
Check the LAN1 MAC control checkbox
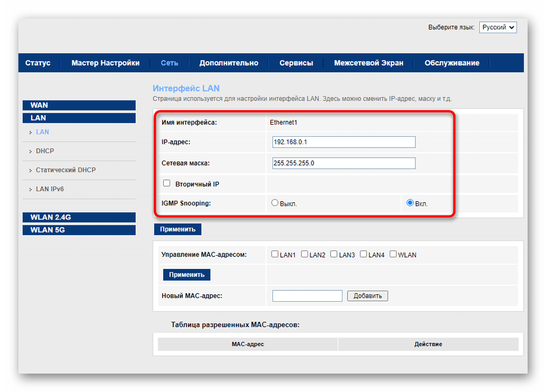[275, 254]
